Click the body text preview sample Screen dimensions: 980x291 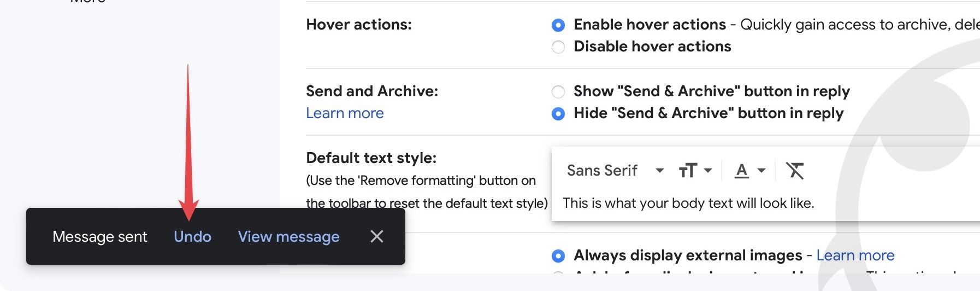point(688,203)
